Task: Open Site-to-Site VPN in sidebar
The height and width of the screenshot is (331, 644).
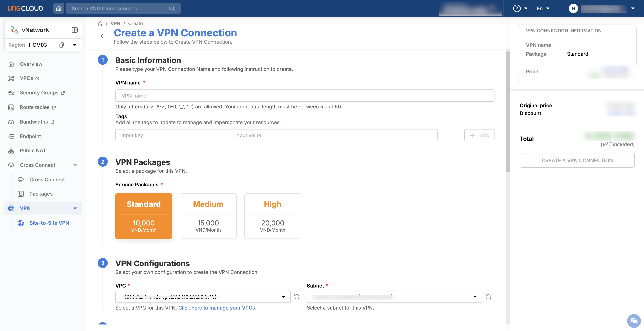Action: click(49, 223)
